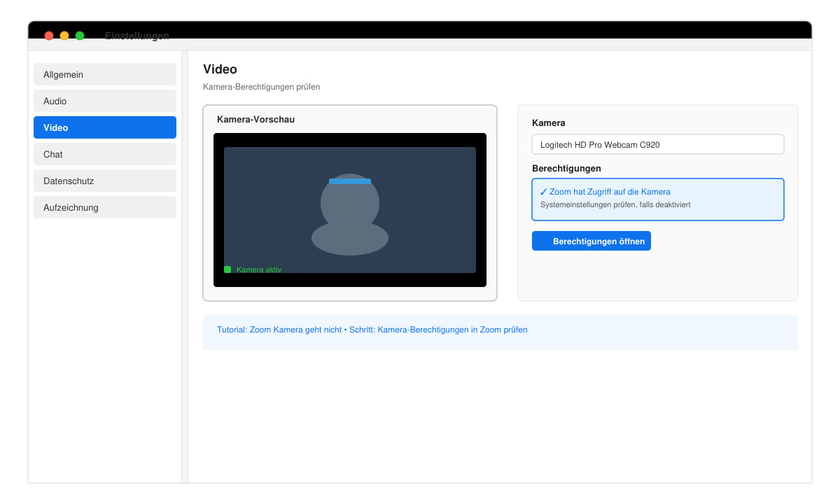Click the checkmark in the Zoom camera-access notice

pyautogui.click(x=544, y=192)
